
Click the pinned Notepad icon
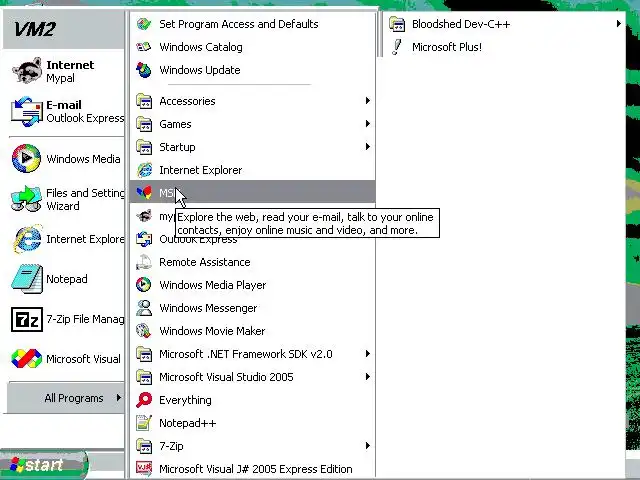27,279
